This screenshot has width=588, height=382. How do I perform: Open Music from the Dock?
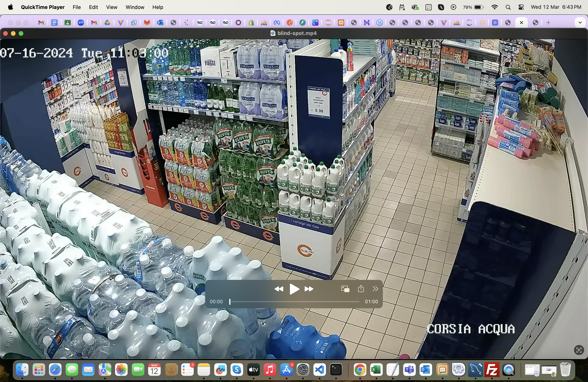pos(270,370)
